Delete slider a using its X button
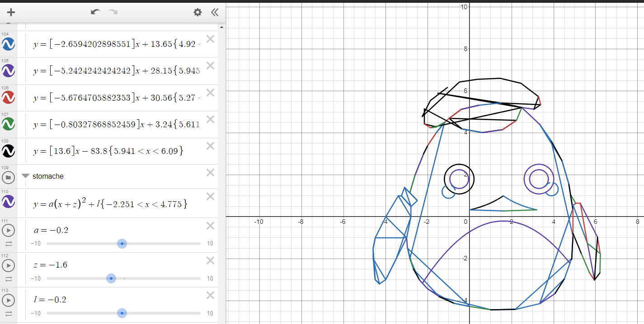644x324 pixels. tap(210, 226)
